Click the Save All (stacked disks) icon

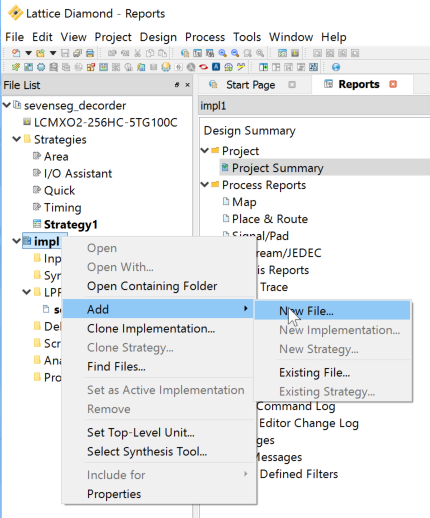coord(77,53)
